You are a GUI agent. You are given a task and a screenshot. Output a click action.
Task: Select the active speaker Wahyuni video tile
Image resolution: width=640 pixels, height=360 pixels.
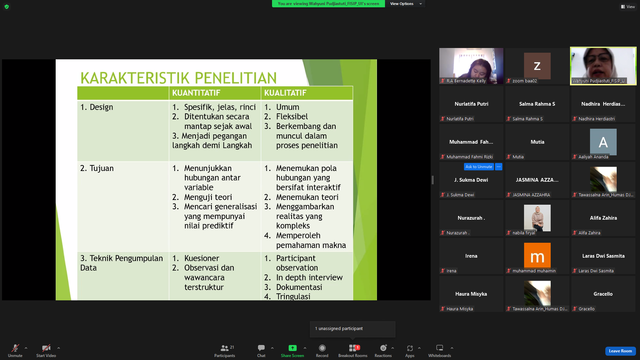click(x=603, y=66)
